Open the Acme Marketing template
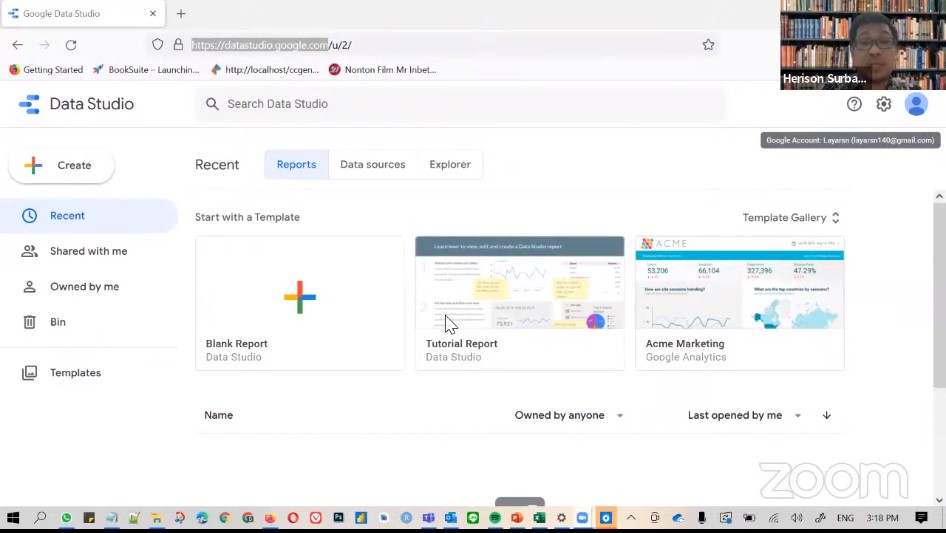The image size is (946, 533). [740, 303]
